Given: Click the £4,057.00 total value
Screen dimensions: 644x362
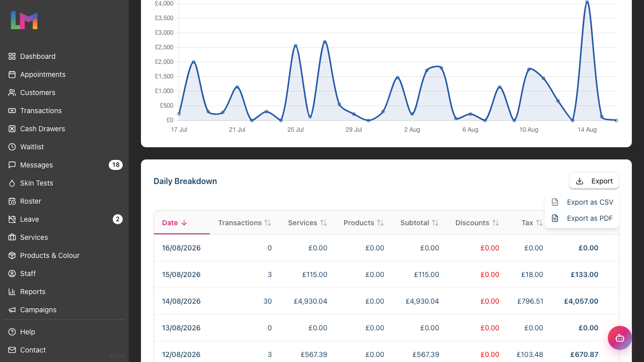Looking at the screenshot, I should click(x=581, y=301).
